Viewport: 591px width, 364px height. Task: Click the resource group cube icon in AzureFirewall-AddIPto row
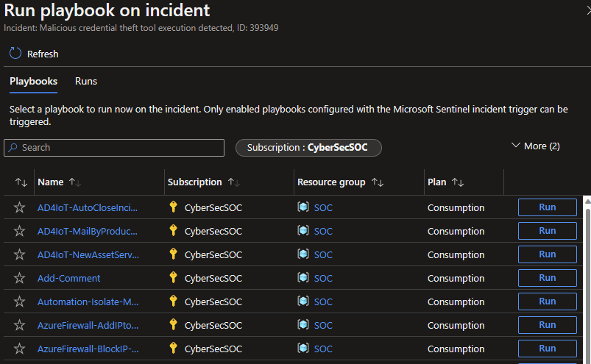click(303, 324)
